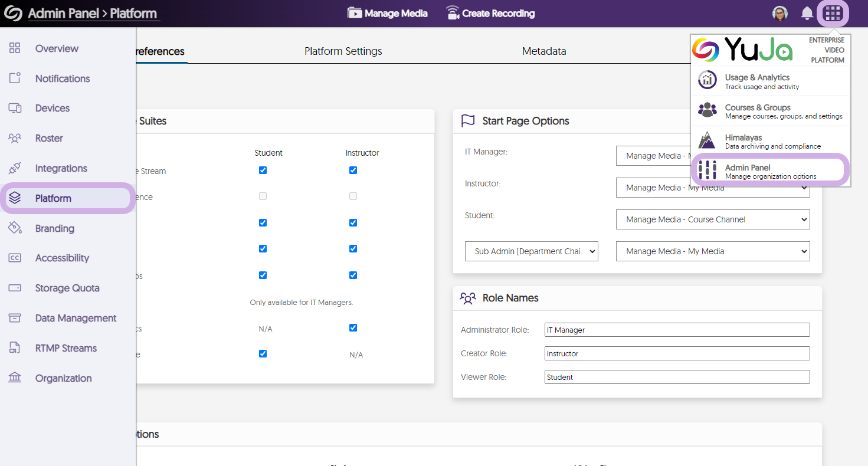Screen dimensions: 868x466
Task: Switch to the Platform Settings tab
Action: pyautogui.click(x=343, y=51)
